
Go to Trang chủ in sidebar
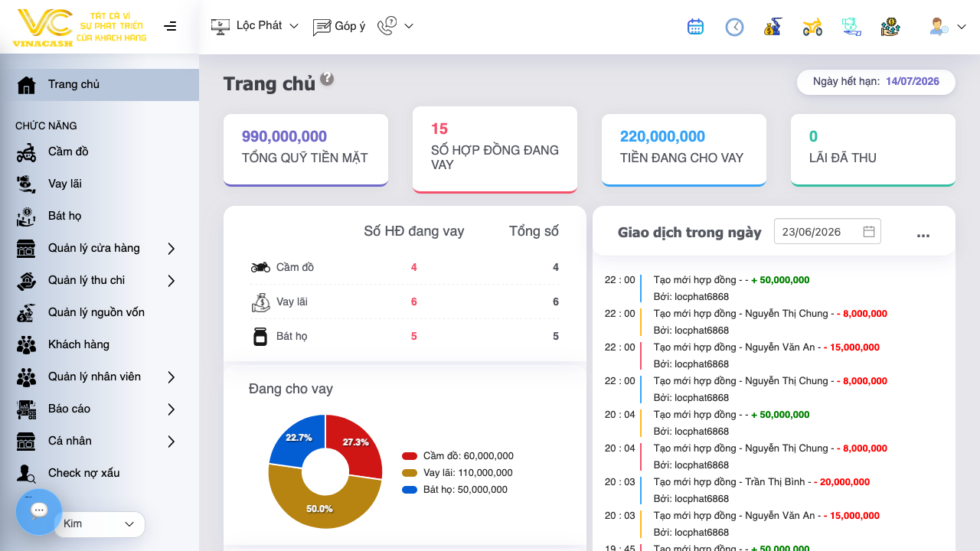point(100,84)
